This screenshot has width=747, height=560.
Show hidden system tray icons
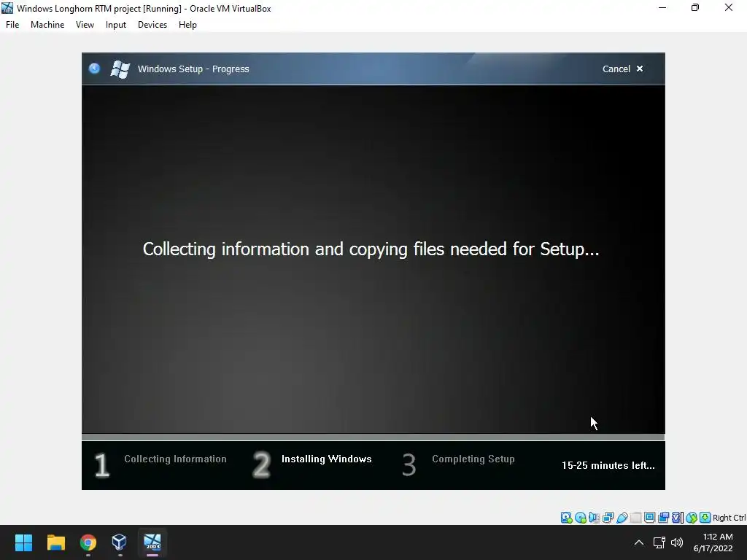(639, 542)
